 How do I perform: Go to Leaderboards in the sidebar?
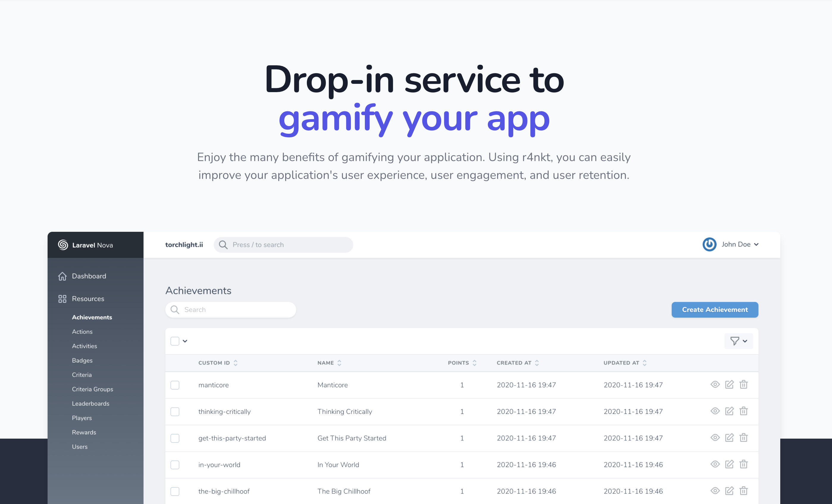coord(90,404)
